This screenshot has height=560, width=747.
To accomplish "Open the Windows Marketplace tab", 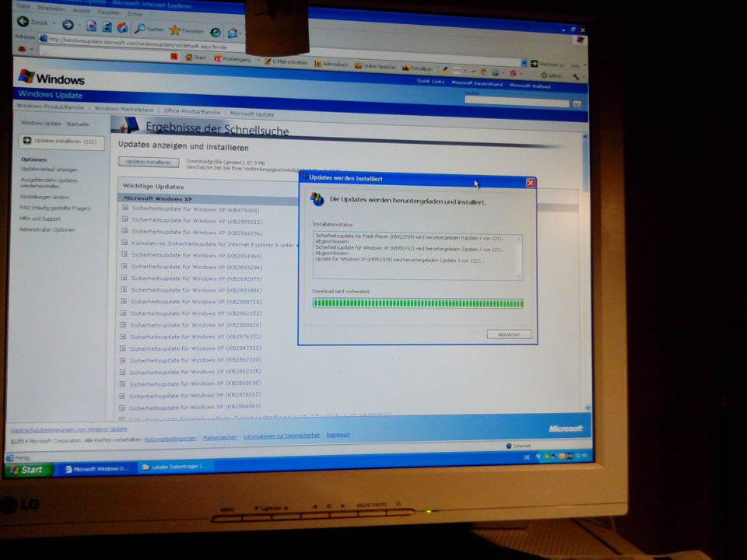I will pyautogui.click(x=124, y=109).
